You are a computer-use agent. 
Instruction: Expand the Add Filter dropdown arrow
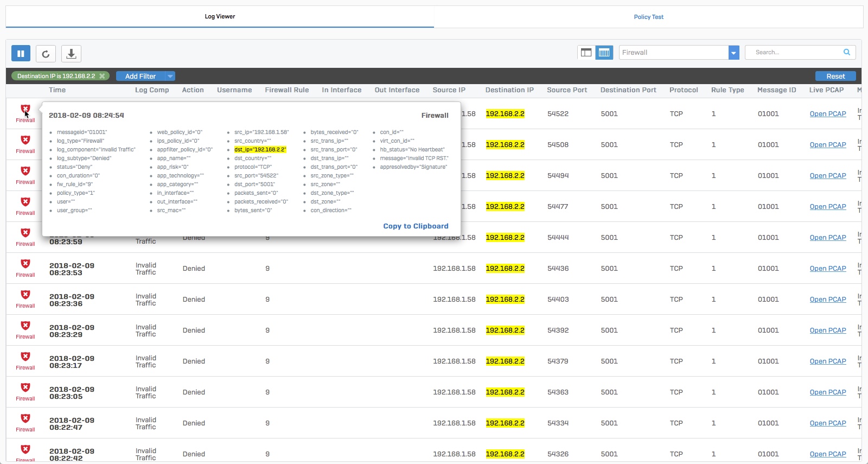170,77
